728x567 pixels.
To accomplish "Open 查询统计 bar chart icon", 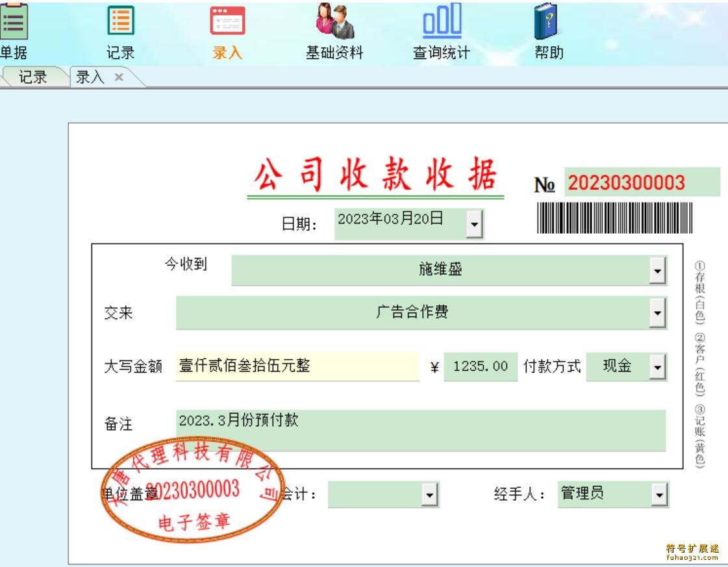I will click(442, 20).
